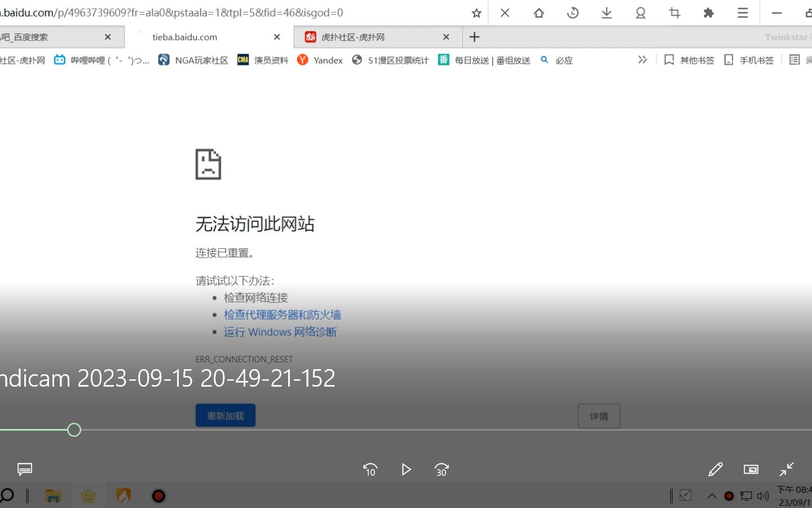Switch to the 虎扑社区-虎扑网 tab
Screen dimensions: 812x508
(x=377, y=37)
